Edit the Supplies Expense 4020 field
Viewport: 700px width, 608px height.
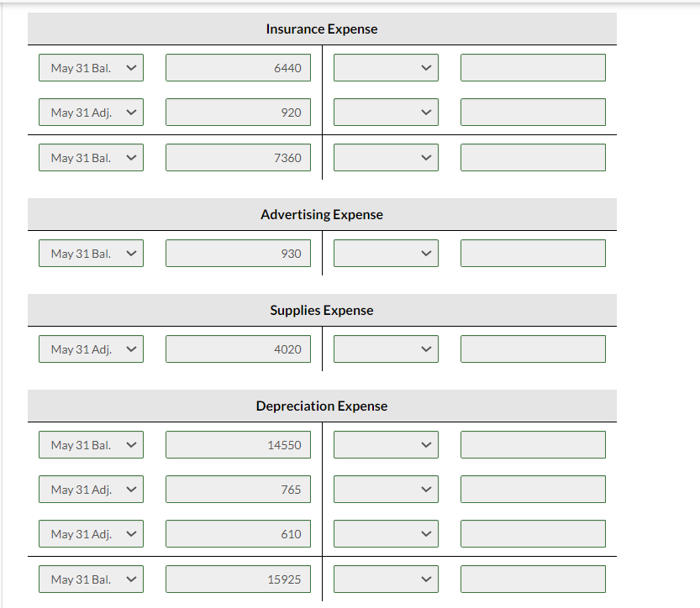point(238,349)
